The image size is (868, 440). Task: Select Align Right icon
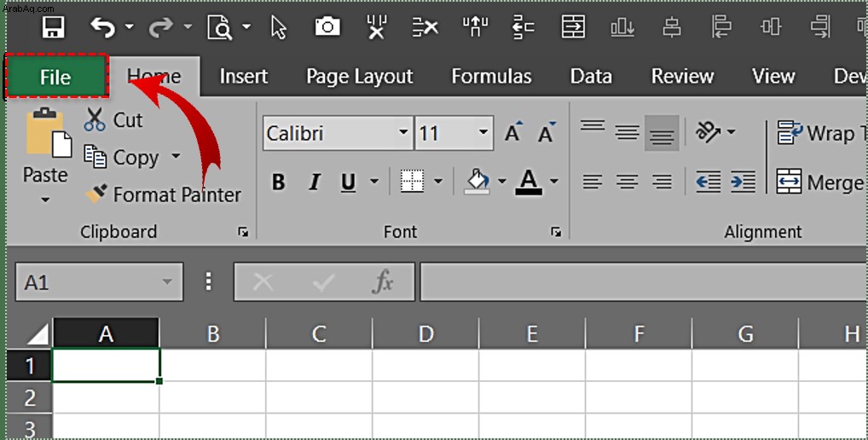[x=662, y=182]
